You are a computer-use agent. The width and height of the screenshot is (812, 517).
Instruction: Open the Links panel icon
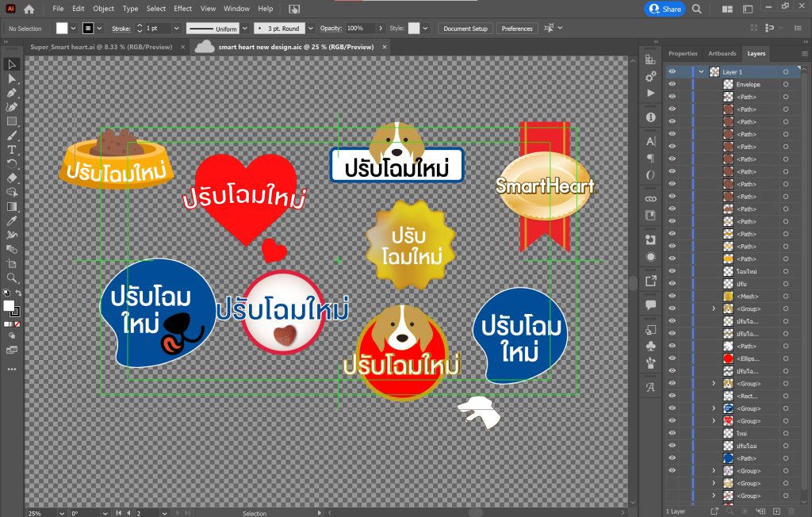650,199
